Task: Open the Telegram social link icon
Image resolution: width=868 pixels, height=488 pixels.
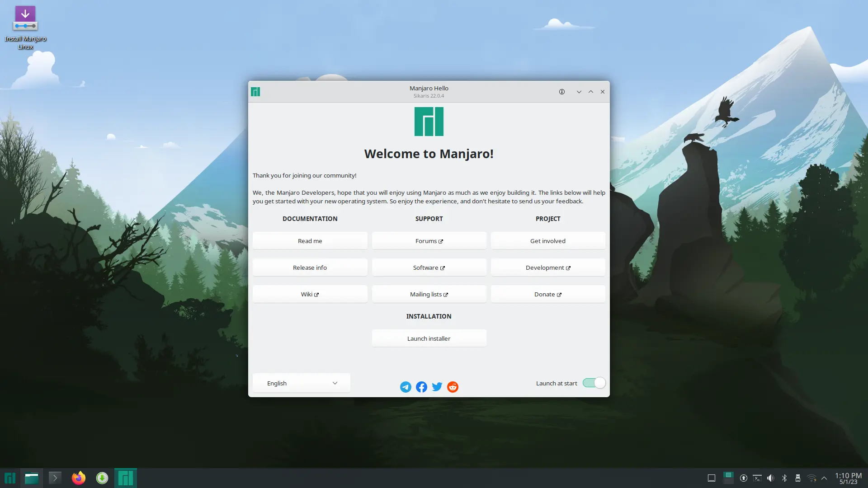Action: click(x=406, y=387)
